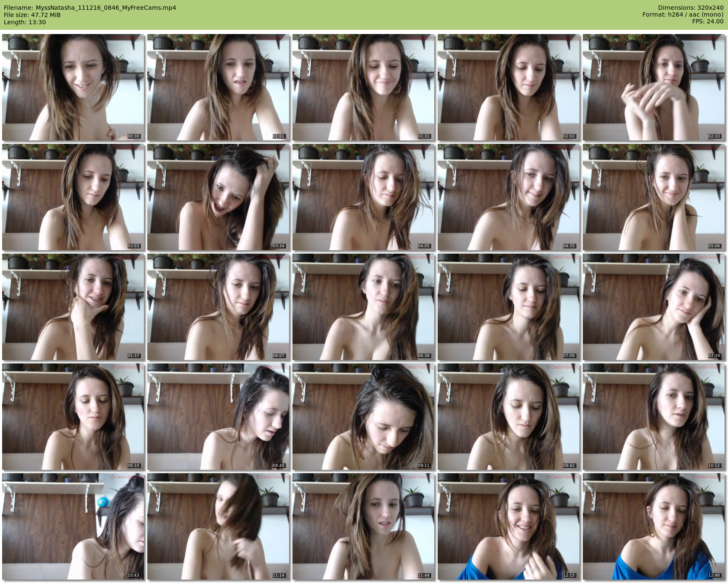The image size is (728, 583).
Task: Click the frame with timestamp 02:02
Action: [509, 87]
